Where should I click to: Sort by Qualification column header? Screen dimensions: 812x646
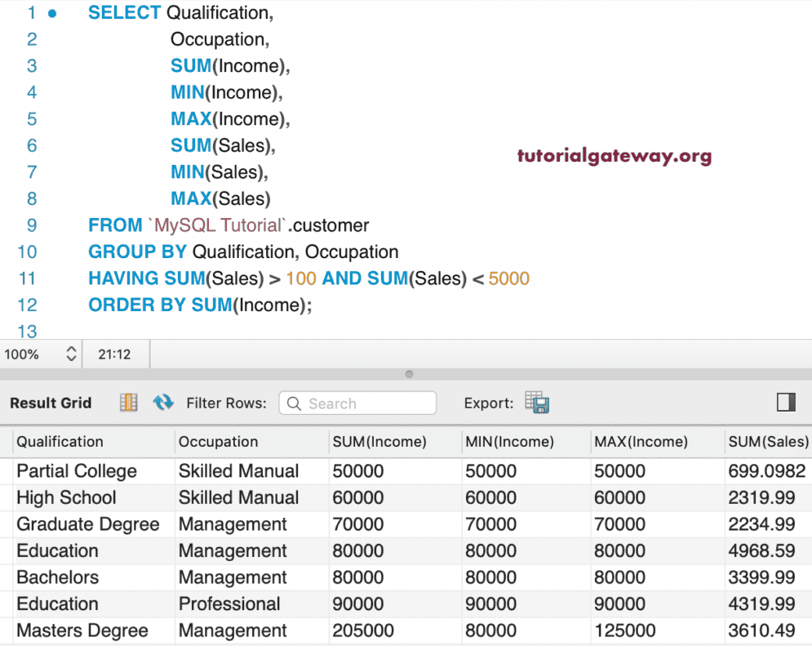click(60, 442)
